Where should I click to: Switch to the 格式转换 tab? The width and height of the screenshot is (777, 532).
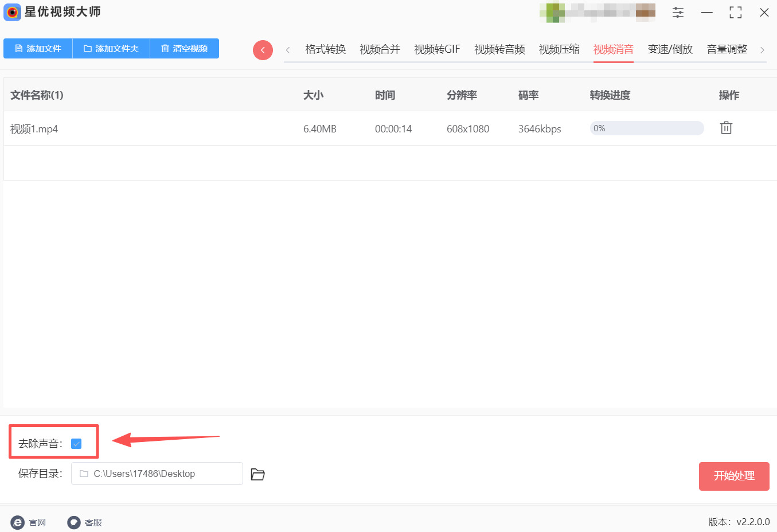tap(325, 49)
